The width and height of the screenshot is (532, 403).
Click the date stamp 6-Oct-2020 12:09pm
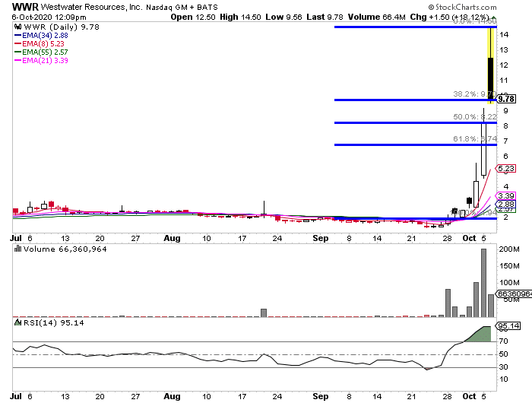tap(49, 17)
